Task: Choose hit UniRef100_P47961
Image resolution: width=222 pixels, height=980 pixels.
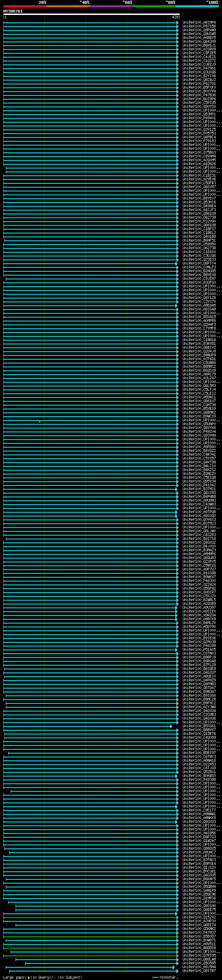Action: pos(199,68)
